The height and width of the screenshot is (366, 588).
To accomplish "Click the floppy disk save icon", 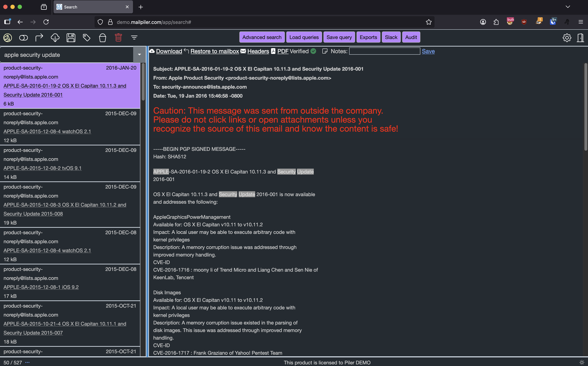I will tap(71, 38).
